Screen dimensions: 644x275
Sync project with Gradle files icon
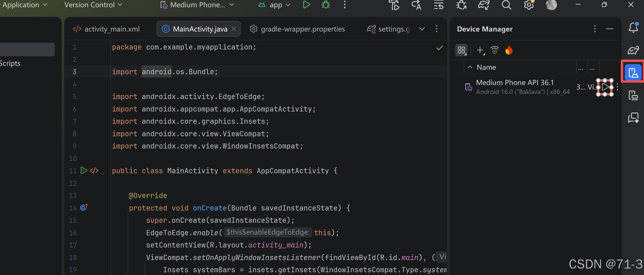point(484,5)
